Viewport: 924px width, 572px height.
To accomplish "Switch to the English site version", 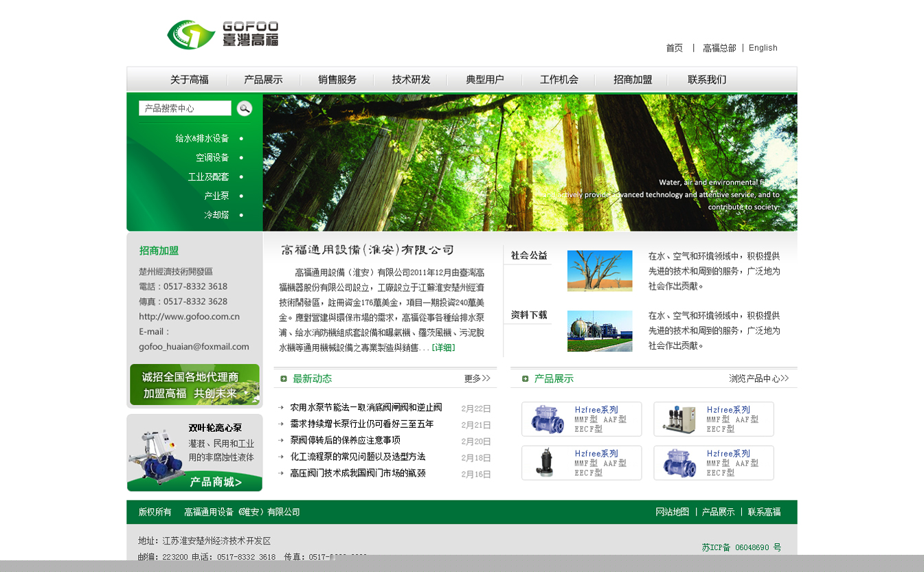I will point(763,48).
